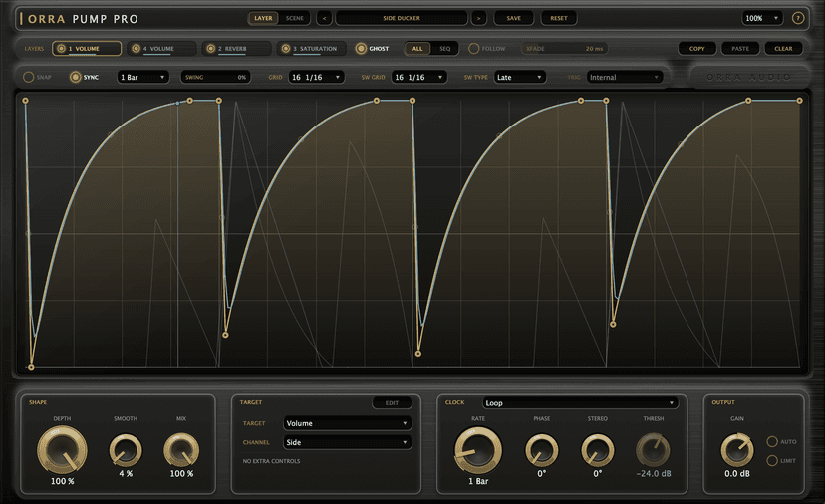Click the Smooth 4 % value
The height and width of the screenshot is (504, 825).
(126, 473)
